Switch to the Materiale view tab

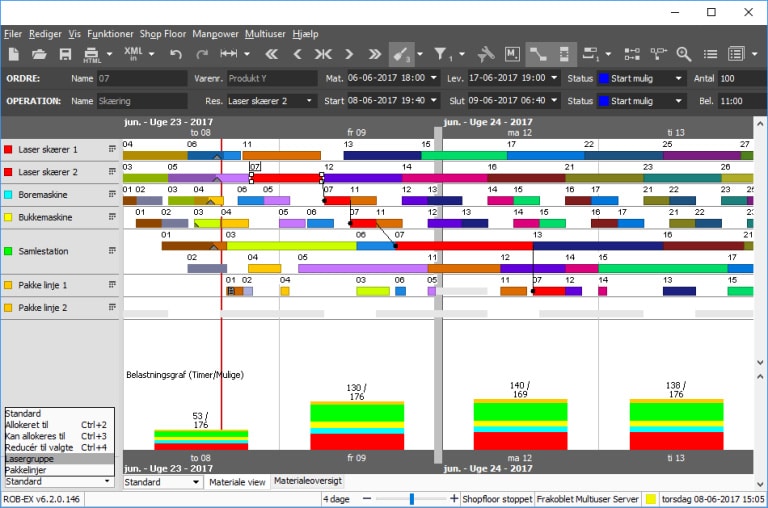pyautogui.click(x=237, y=482)
